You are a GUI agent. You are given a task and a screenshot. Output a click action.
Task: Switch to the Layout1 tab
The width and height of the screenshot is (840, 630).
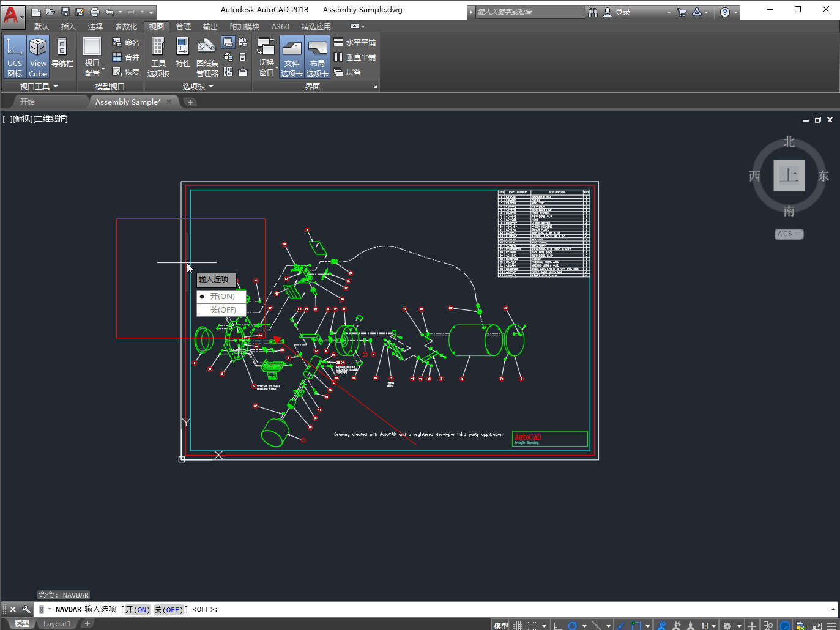pyautogui.click(x=56, y=624)
